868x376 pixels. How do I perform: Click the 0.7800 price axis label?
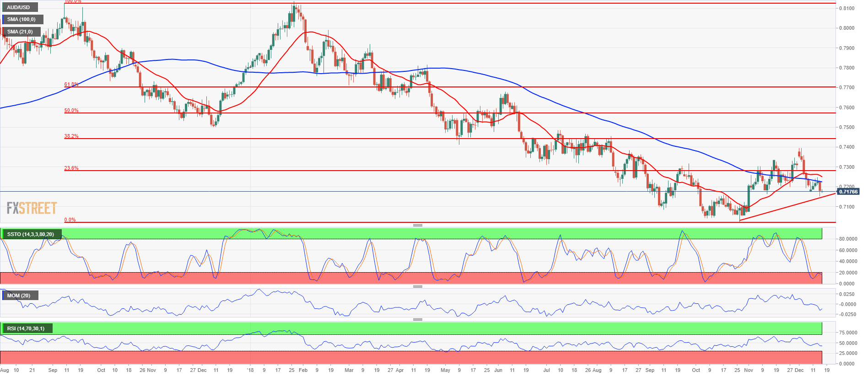click(846, 68)
